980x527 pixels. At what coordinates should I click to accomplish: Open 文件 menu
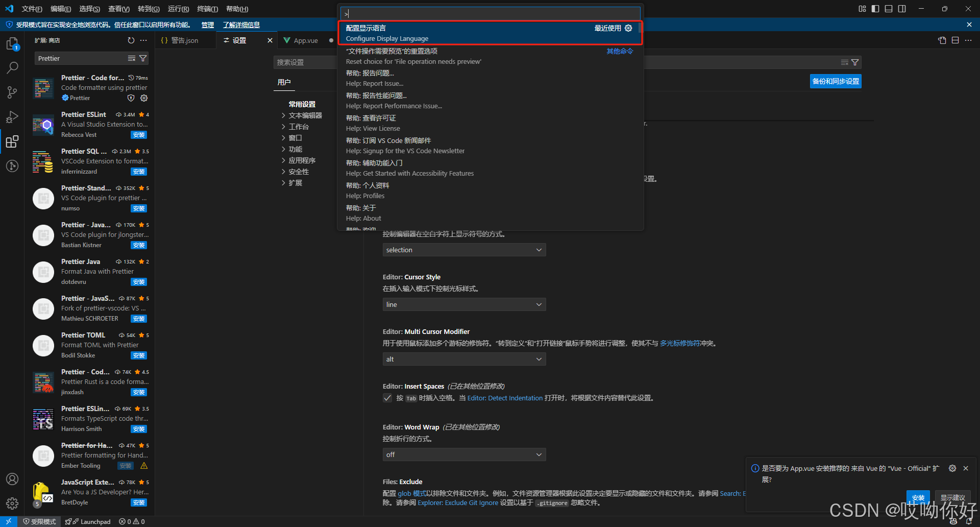(x=32, y=9)
